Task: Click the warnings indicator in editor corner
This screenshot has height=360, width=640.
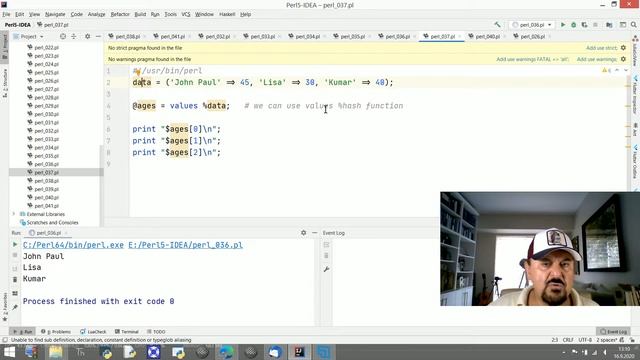Action: click(x=607, y=71)
